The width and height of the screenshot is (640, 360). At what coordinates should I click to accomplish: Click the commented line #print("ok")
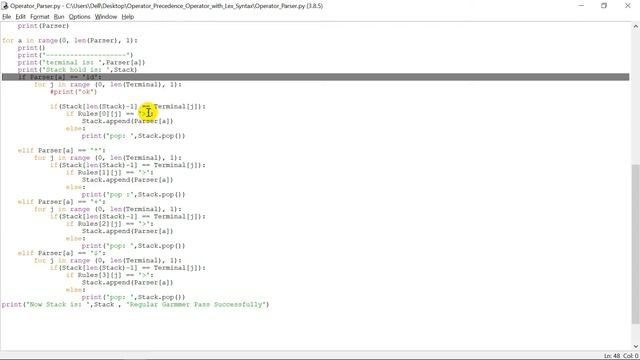pyautogui.click(x=73, y=92)
